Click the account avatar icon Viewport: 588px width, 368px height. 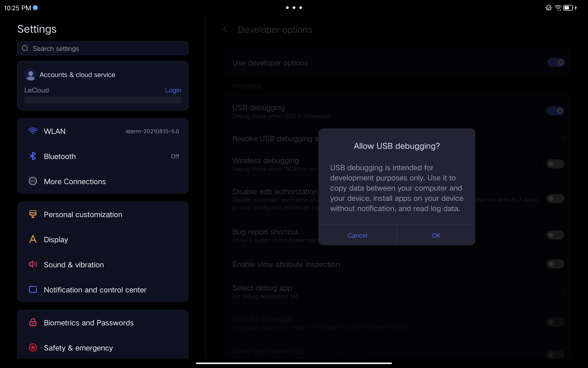31,75
